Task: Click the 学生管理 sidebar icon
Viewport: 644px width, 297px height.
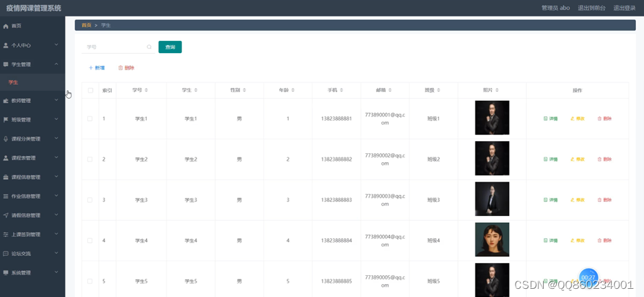Action: [5, 65]
